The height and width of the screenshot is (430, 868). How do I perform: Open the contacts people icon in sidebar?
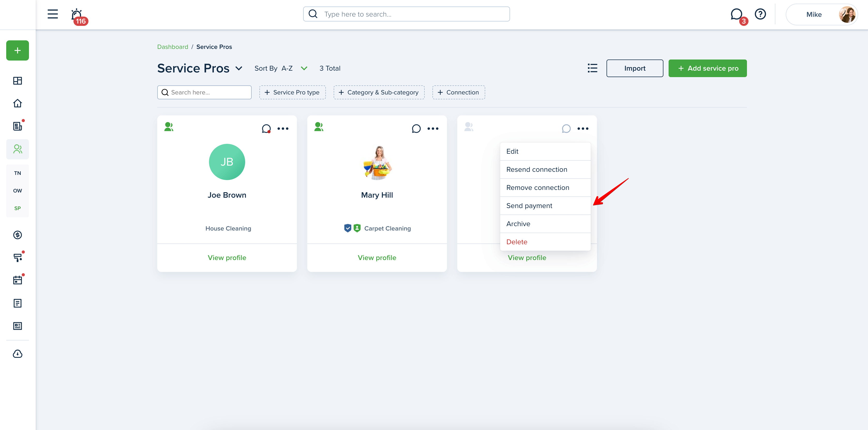point(18,149)
